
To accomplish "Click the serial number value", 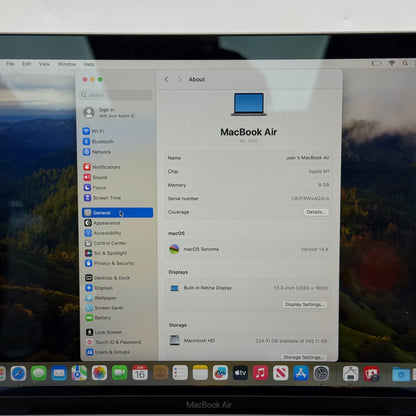I will (310, 198).
